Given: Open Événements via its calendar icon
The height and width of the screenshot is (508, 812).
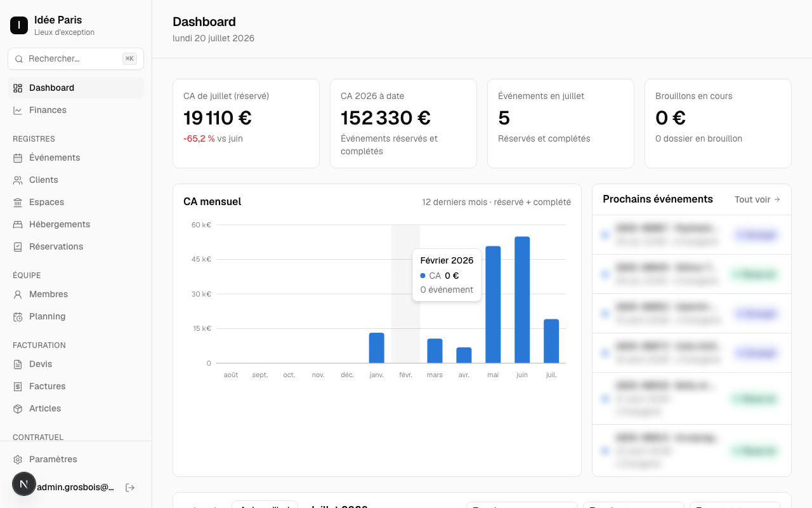Looking at the screenshot, I should [x=18, y=158].
